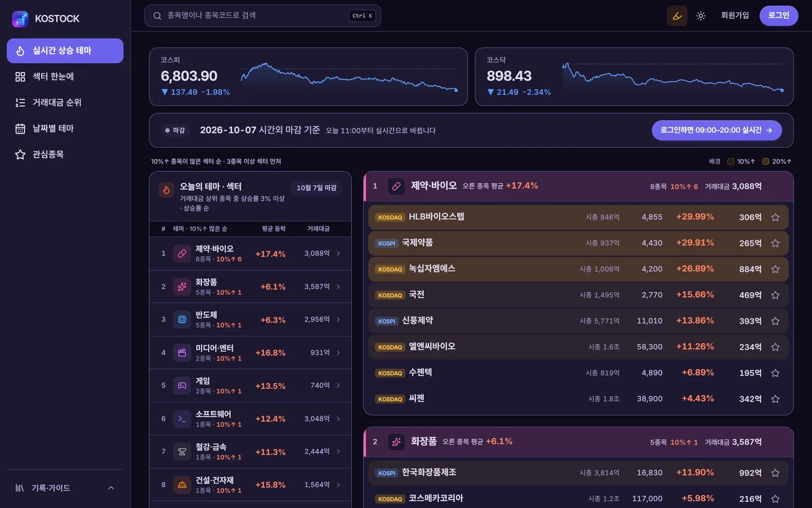Click the 회원가입 link
The width and height of the screenshot is (812, 508).
[x=735, y=16]
